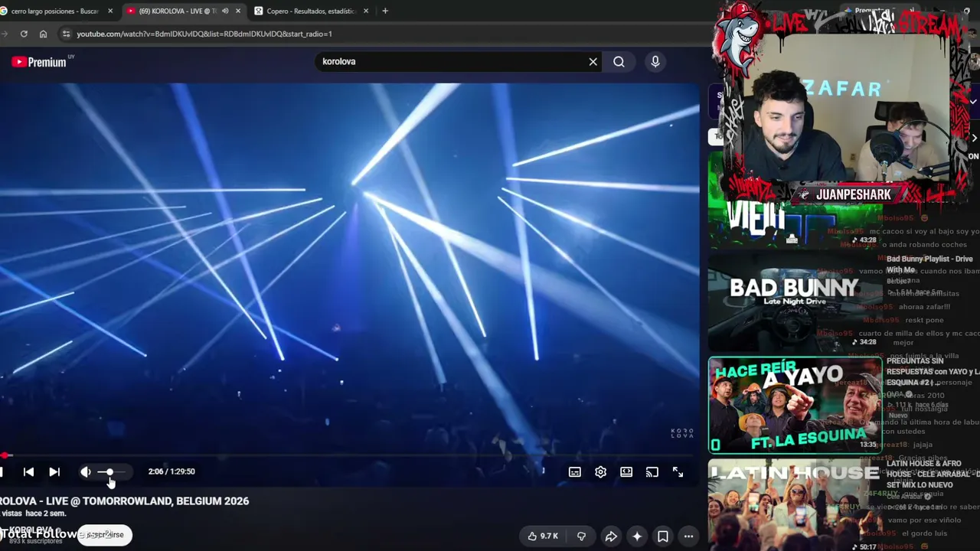Close the cerro largo posiciones tab
The image size is (980, 551).
(110, 11)
